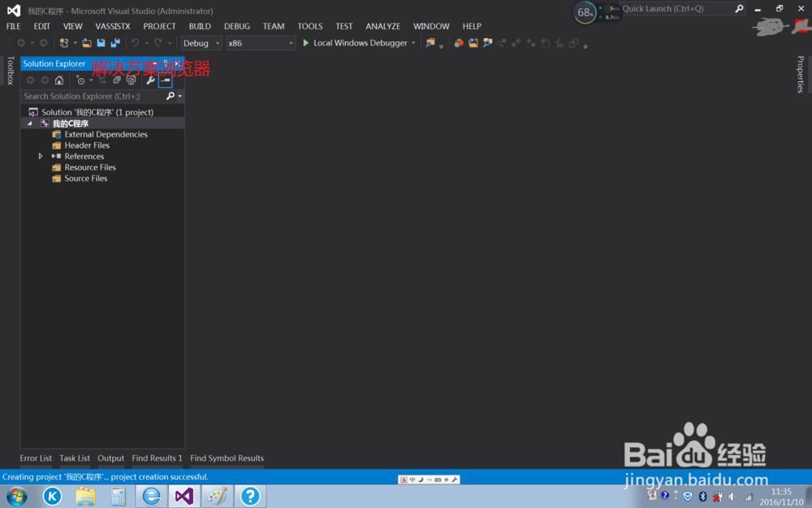Click the Quick Launch magnifier icon

(739, 8)
